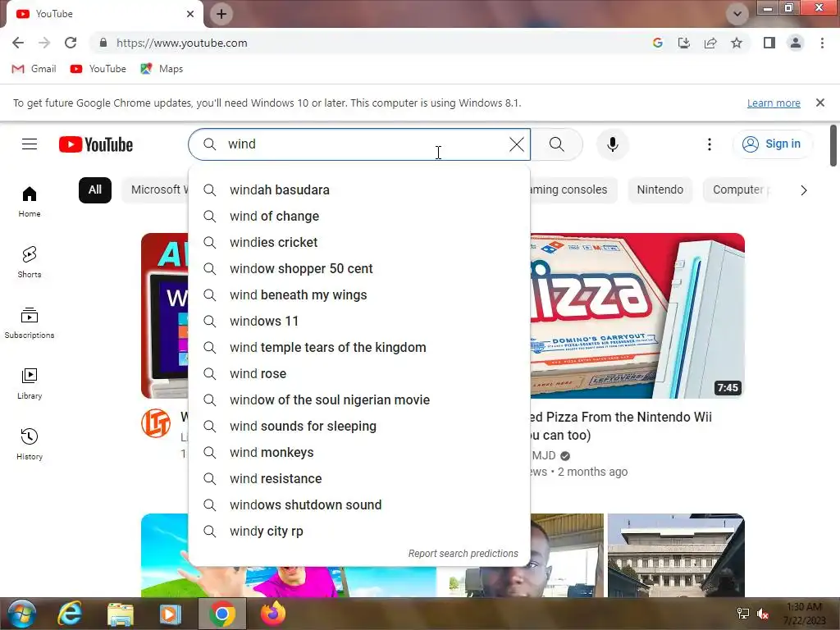Open File Explorer from taskbar

pyautogui.click(x=121, y=614)
